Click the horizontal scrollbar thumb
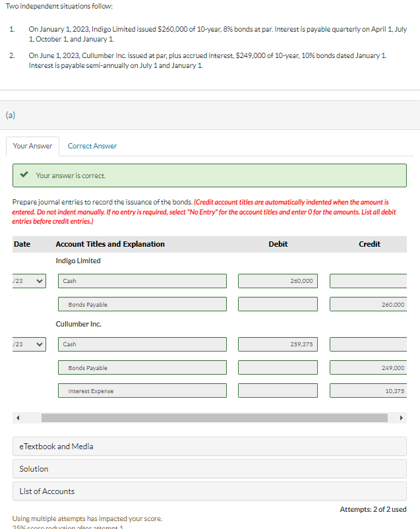Screen dimensions: 420x529 point(214,418)
